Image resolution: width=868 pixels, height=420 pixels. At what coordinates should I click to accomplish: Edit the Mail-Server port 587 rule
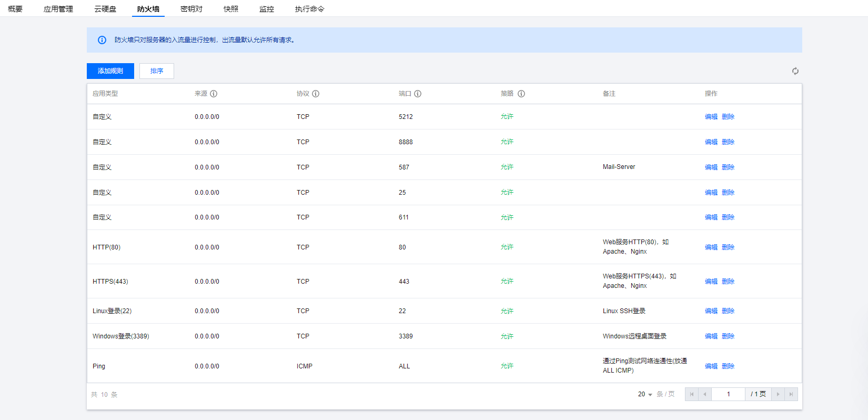[x=711, y=167]
